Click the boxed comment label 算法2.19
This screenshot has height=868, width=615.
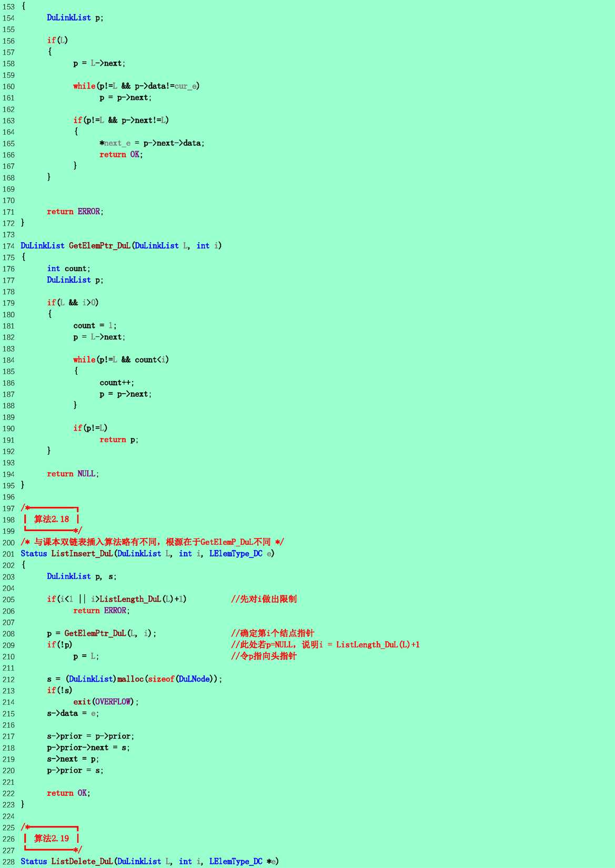click(52, 839)
